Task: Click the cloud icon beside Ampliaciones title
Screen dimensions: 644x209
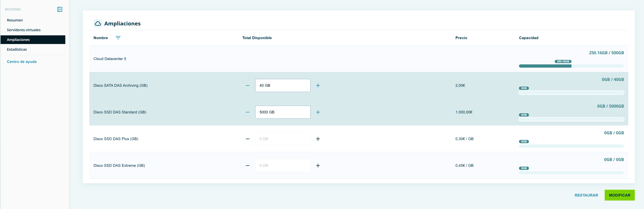Action: pyautogui.click(x=98, y=23)
